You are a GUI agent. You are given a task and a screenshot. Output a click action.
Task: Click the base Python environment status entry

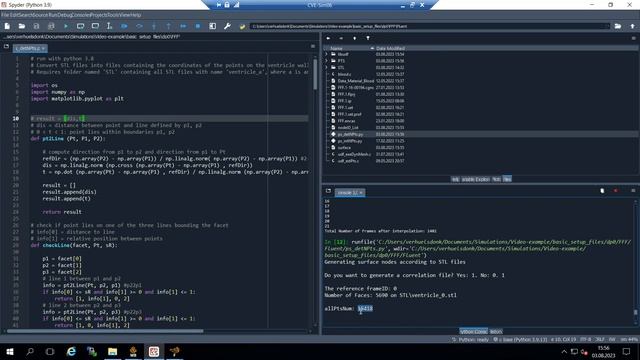click(520, 340)
